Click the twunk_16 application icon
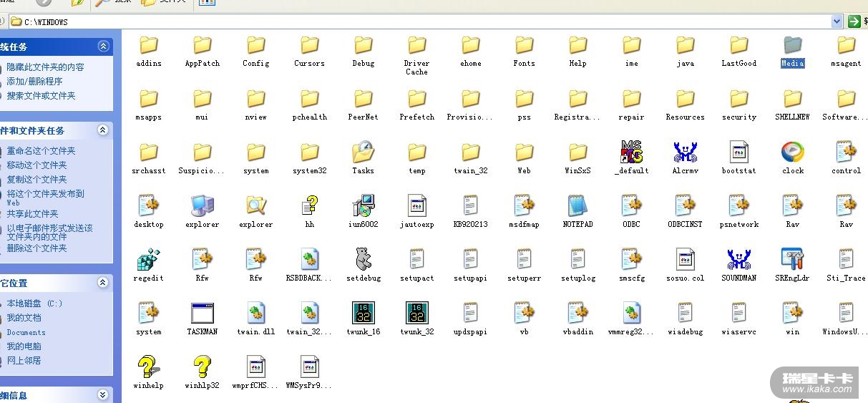This screenshot has height=403, width=868. point(363,314)
